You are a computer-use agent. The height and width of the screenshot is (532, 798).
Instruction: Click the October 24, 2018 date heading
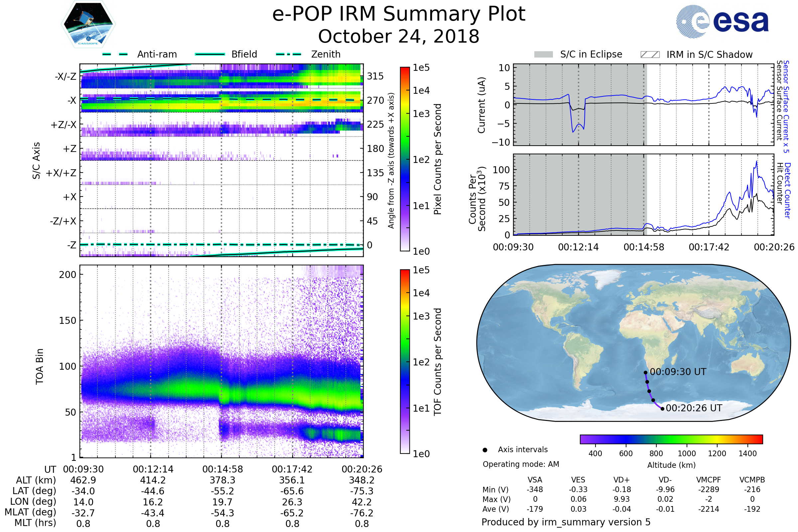point(399,36)
